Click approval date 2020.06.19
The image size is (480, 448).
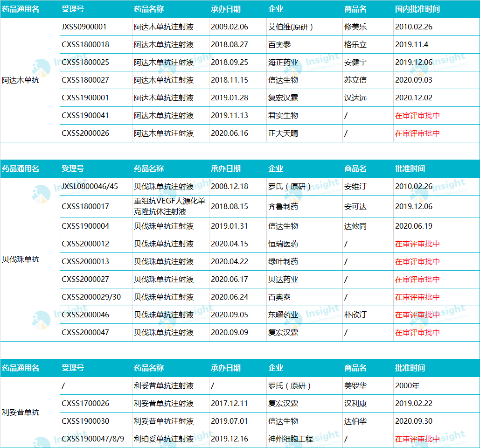point(414,226)
